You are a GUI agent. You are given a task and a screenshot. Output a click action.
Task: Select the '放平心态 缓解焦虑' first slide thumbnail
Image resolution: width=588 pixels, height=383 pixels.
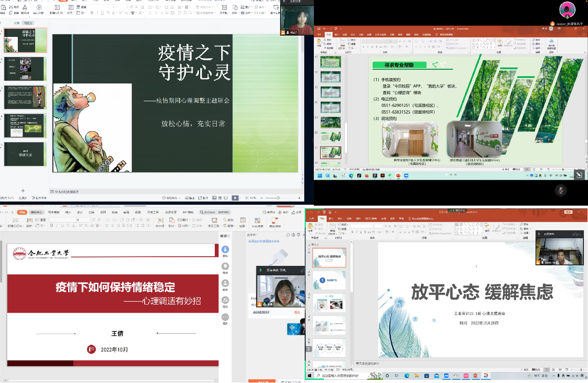point(329,258)
